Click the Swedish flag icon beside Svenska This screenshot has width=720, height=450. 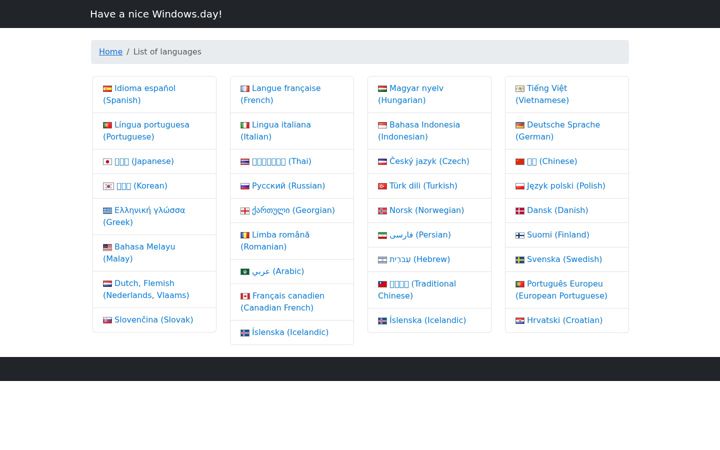coord(520,260)
